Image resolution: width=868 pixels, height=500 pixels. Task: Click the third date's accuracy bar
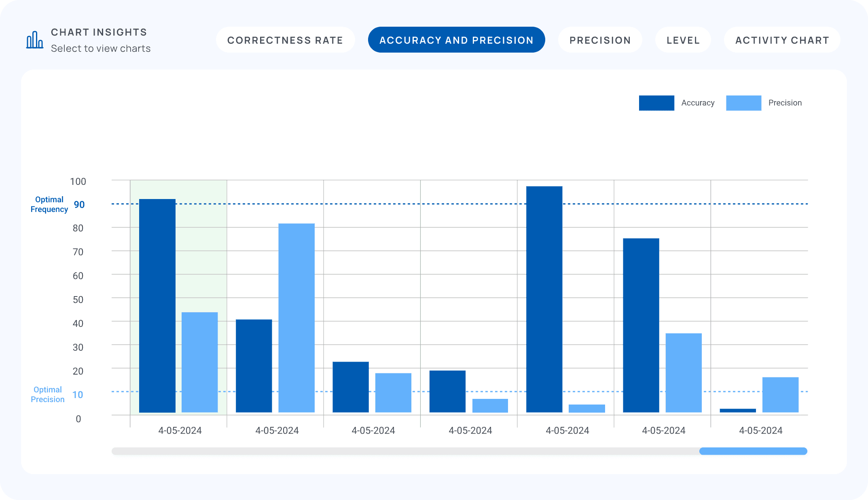(x=351, y=387)
